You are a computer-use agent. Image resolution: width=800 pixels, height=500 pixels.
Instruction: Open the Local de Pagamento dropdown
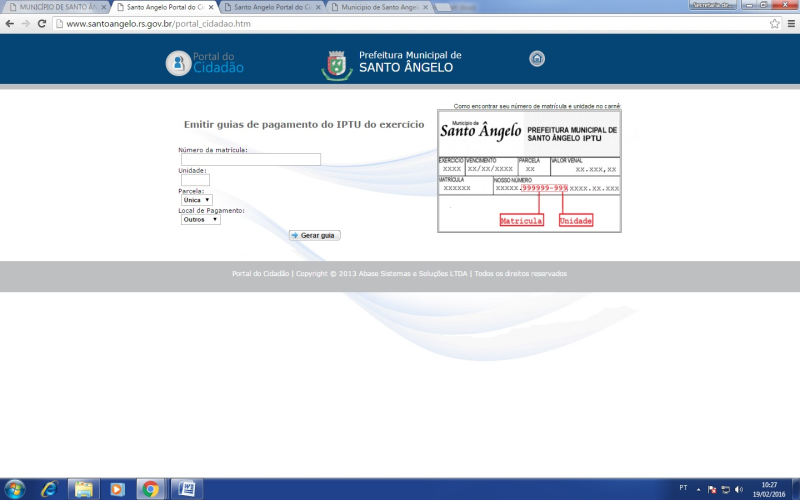pos(201,220)
